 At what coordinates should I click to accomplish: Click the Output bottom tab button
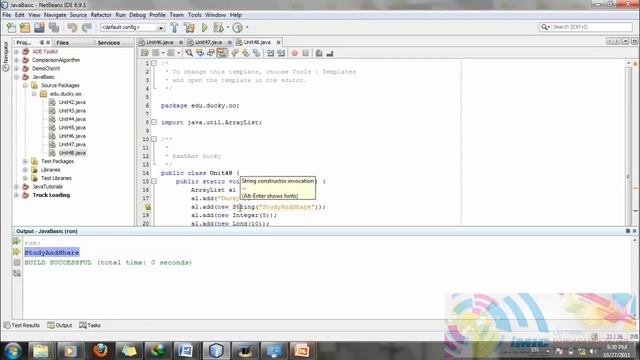(x=60, y=325)
